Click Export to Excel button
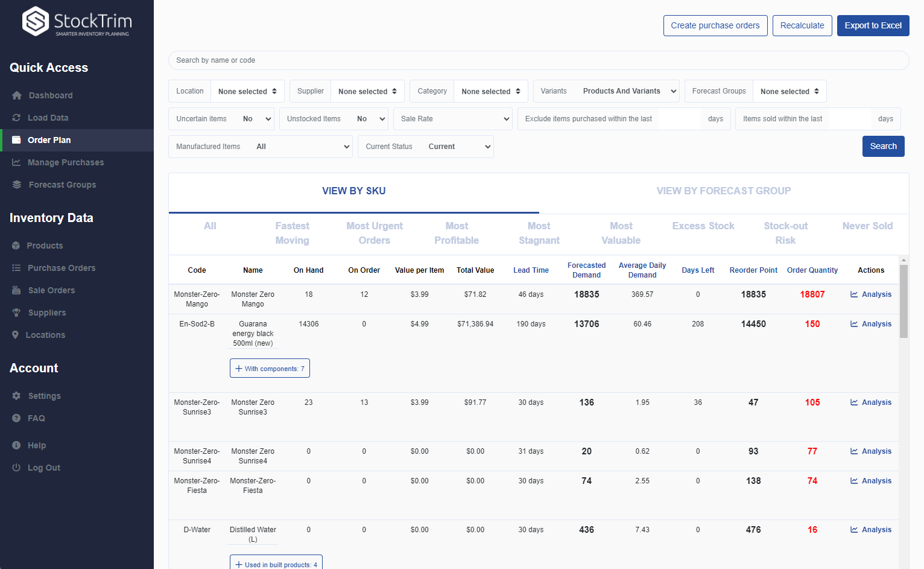 [873, 25]
